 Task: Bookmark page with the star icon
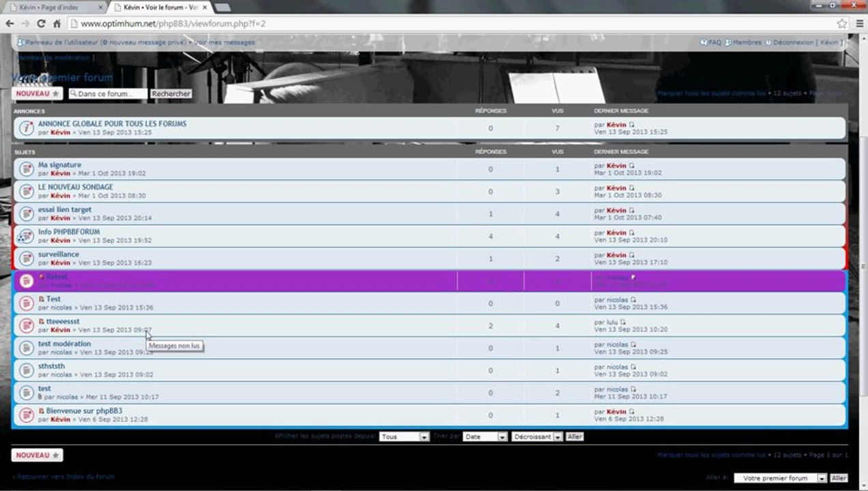click(x=842, y=23)
